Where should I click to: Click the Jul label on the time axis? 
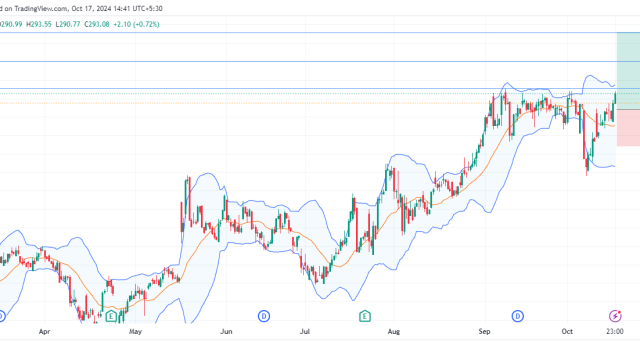tap(305, 331)
